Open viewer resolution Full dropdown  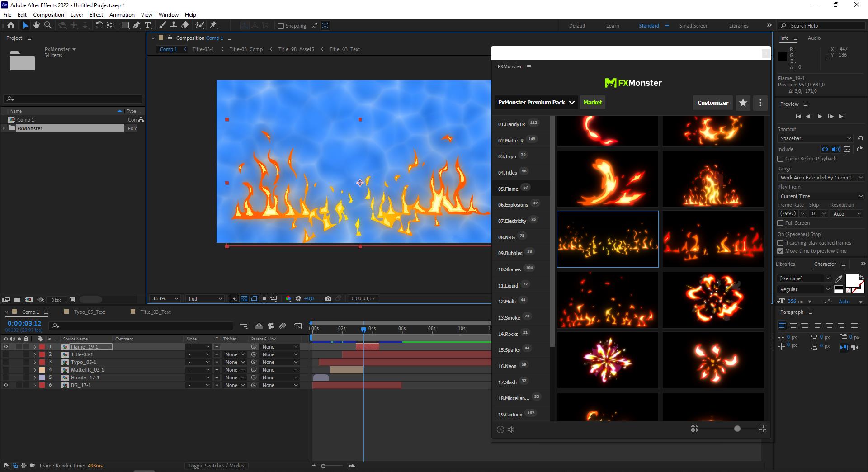pyautogui.click(x=205, y=298)
